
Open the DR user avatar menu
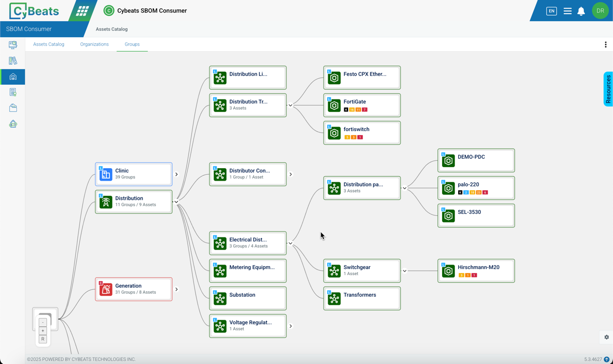coord(600,11)
